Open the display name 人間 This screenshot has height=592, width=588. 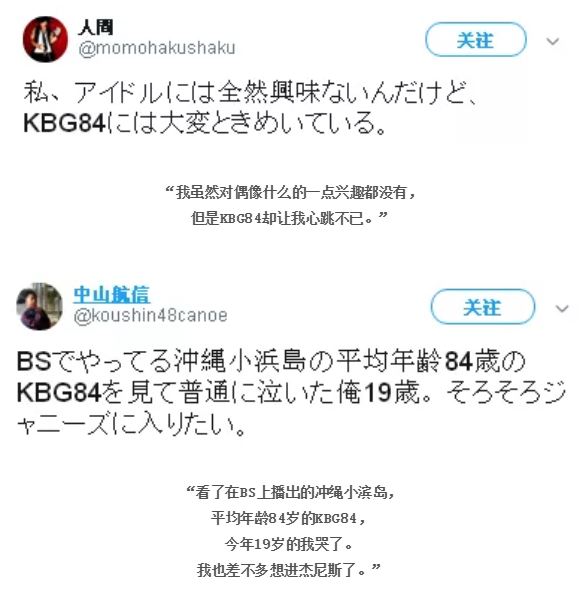96,28
